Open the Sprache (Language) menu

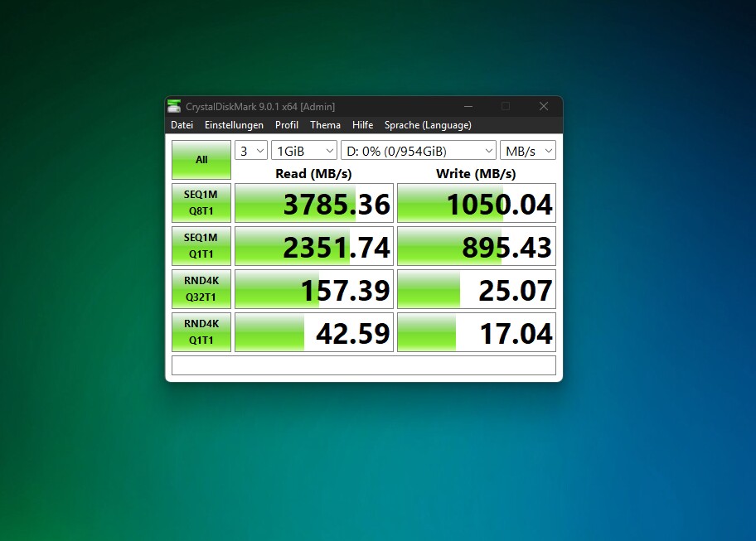pos(428,124)
